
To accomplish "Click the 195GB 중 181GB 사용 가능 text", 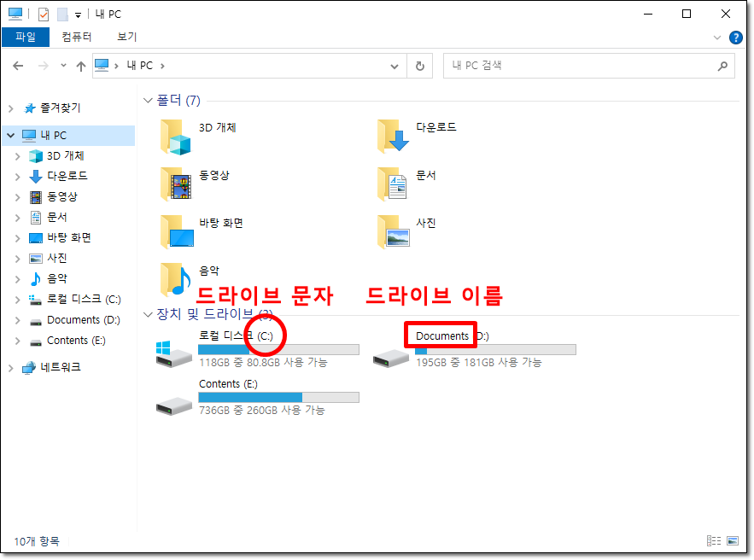I will tap(478, 363).
